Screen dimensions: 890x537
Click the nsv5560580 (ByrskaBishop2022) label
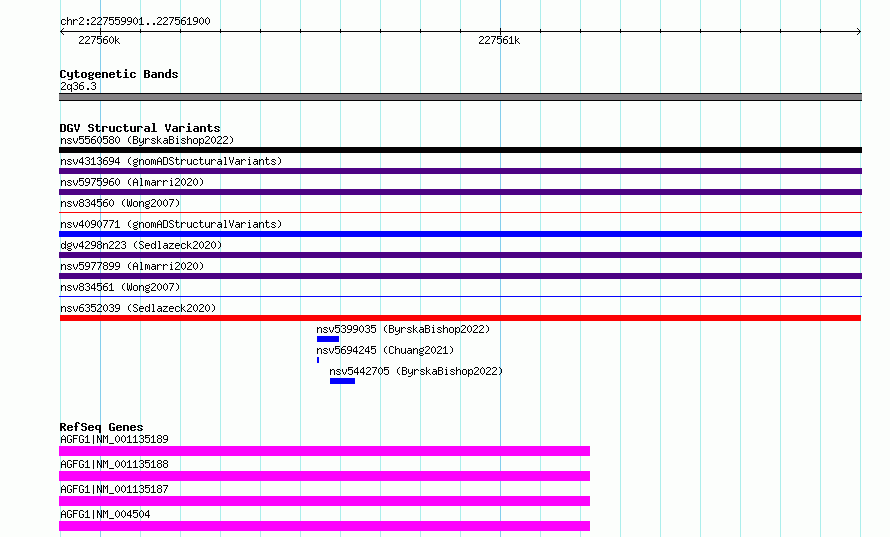147,140
